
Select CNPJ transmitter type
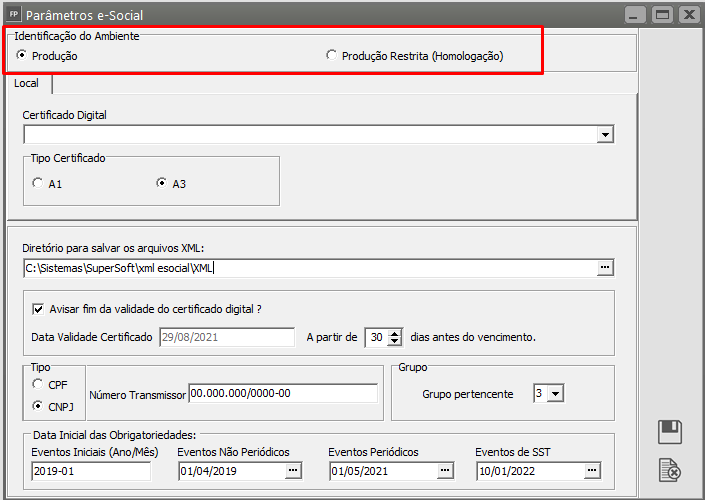pyautogui.click(x=37, y=406)
